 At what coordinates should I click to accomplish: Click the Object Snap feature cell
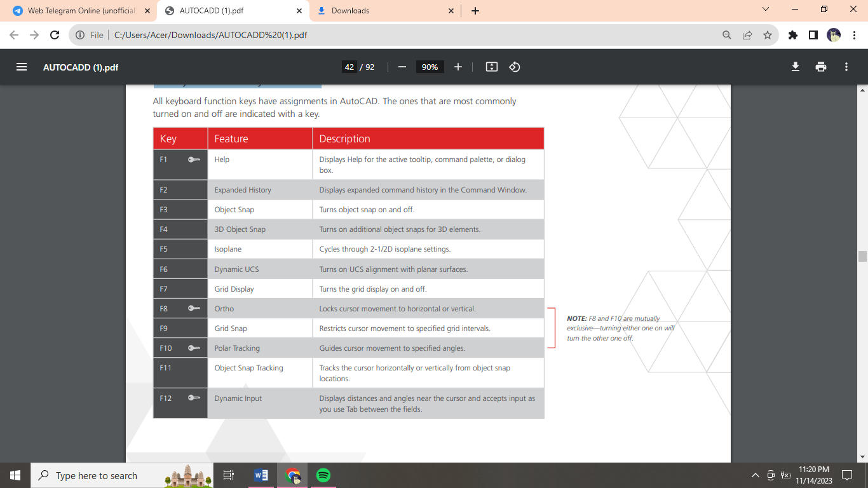click(x=260, y=210)
